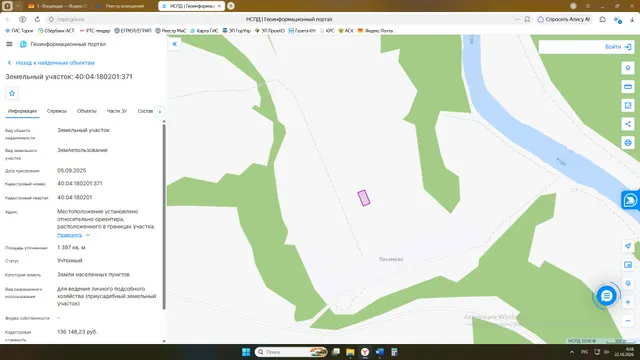Open the overview map layers icon
Screen dimensions: 640x360
click(x=628, y=264)
